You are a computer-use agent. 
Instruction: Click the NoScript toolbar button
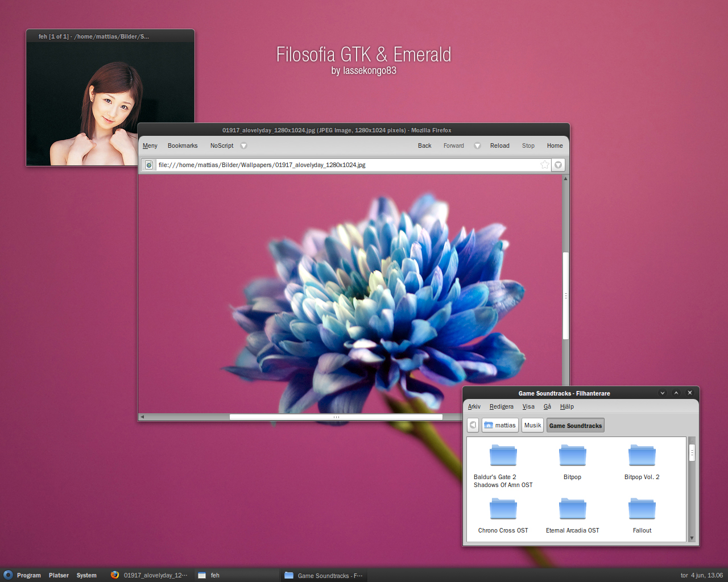coord(222,145)
